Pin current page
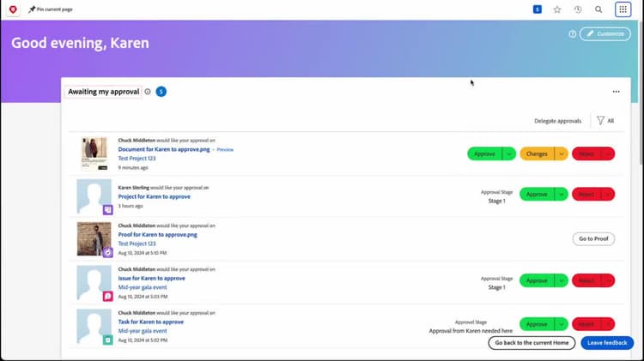This screenshot has width=644, height=361. [x=51, y=9]
